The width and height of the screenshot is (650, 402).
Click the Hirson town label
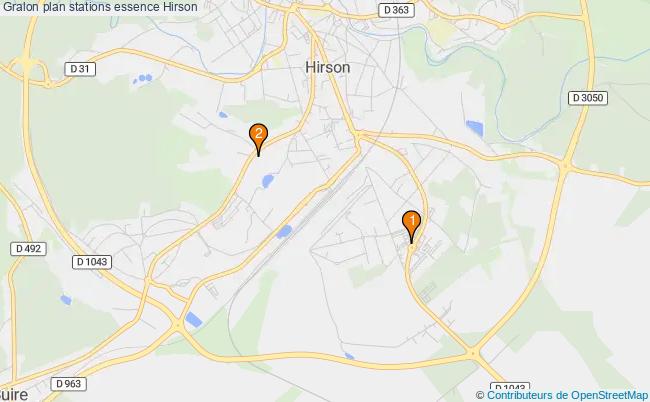(327, 67)
